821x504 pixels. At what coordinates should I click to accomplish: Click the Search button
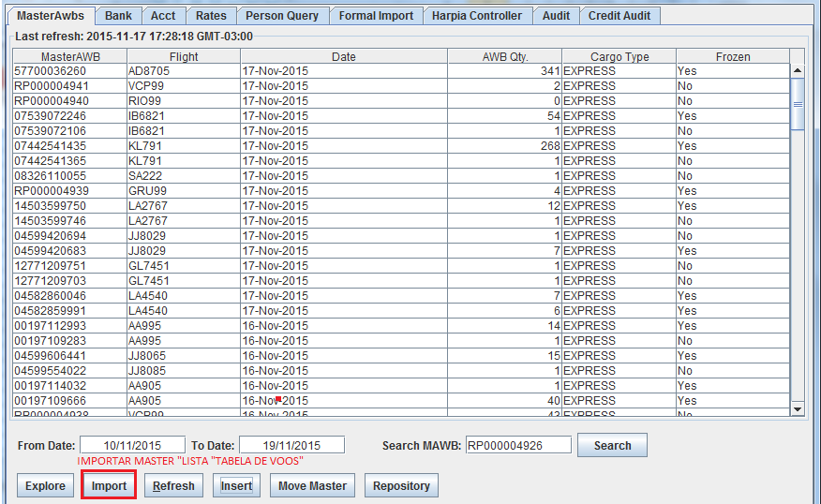[612, 445]
